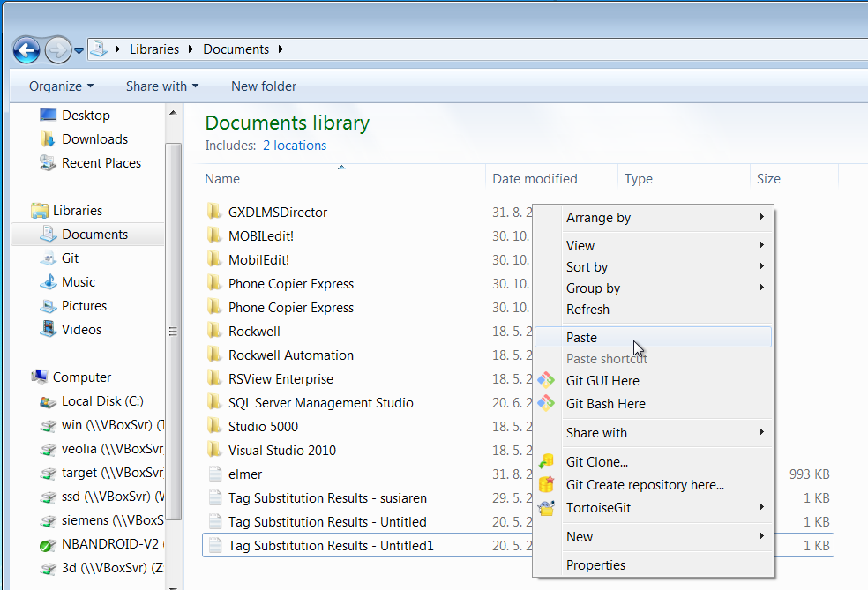Viewport: 868px width, 590px height.
Task: Click the TortoiseGit submenu icon
Action: tap(547, 508)
